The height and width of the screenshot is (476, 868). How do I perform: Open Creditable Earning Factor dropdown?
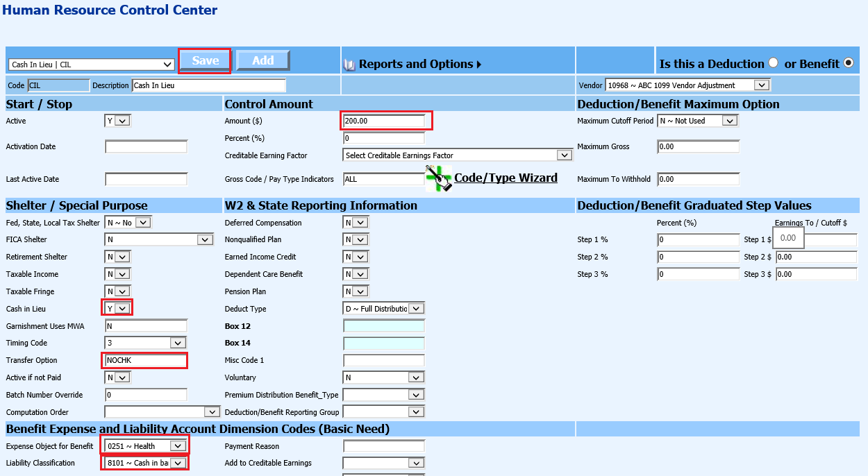click(458, 155)
